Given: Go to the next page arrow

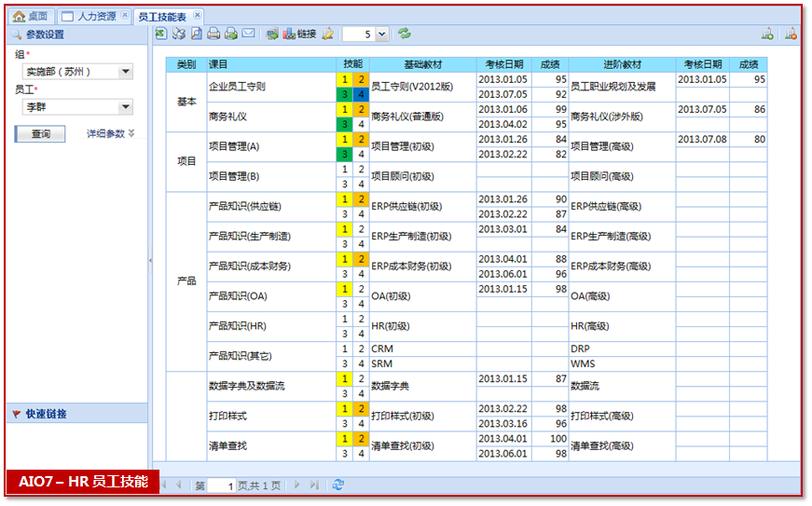Looking at the screenshot, I should 297,485.
